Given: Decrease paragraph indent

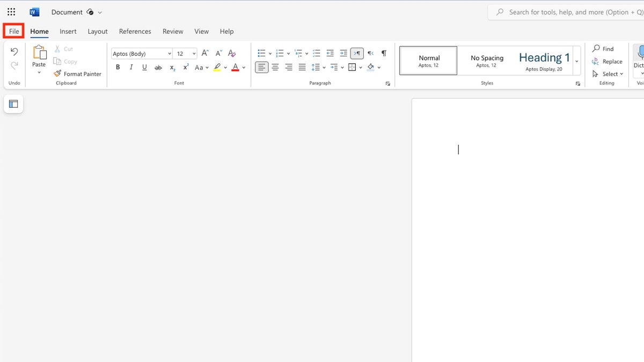Looking at the screenshot, I should 330,53.
